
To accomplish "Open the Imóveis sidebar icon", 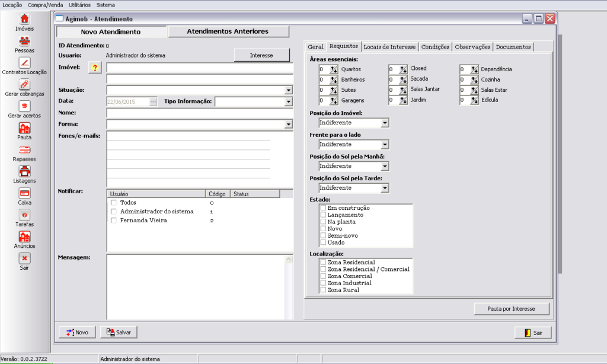I will click(x=24, y=19).
